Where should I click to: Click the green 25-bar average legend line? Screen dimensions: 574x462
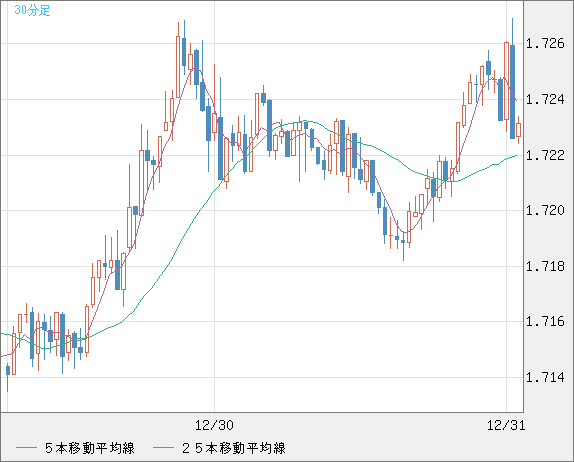pos(163,448)
